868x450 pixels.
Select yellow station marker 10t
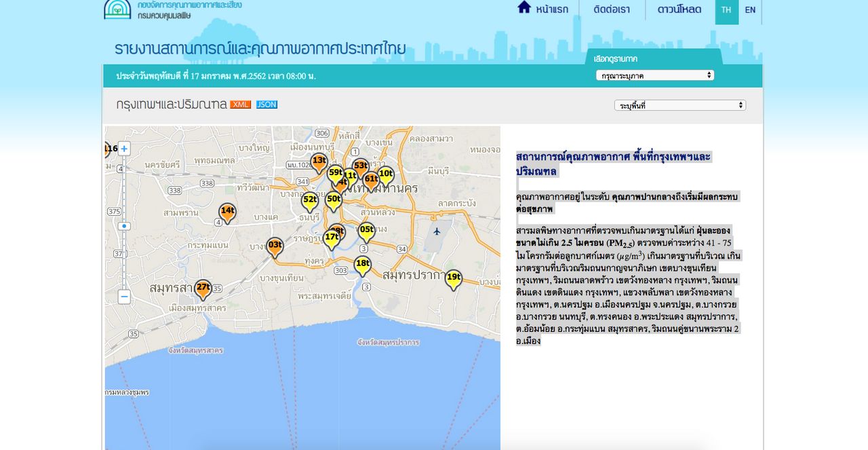(x=385, y=175)
